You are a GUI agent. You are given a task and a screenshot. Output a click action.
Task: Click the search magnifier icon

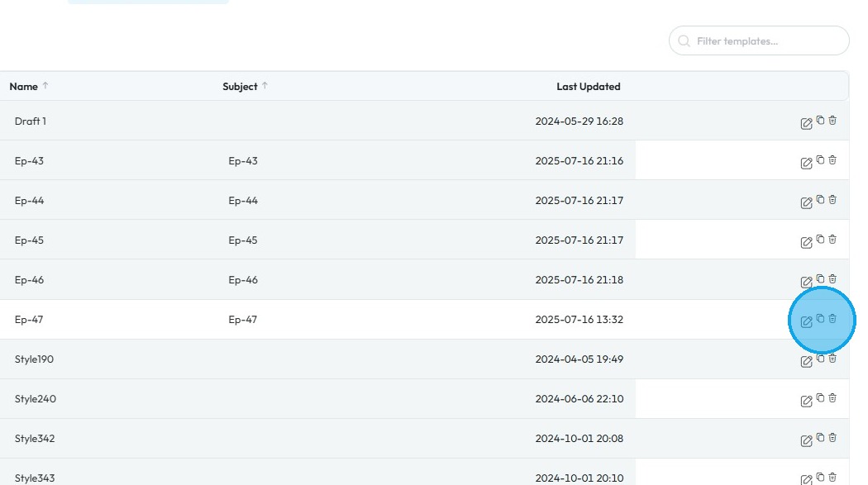coord(684,41)
